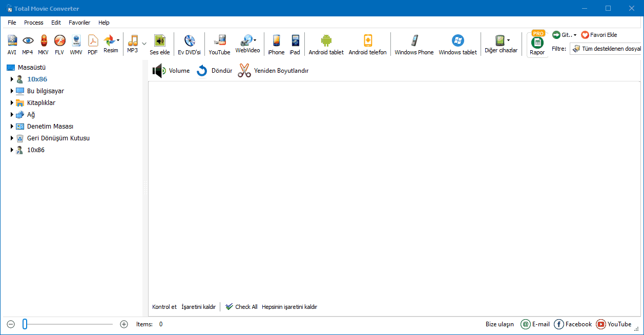Image resolution: width=644 pixels, height=335 pixels.
Task: Click the FLV format icon
Action: (x=59, y=41)
